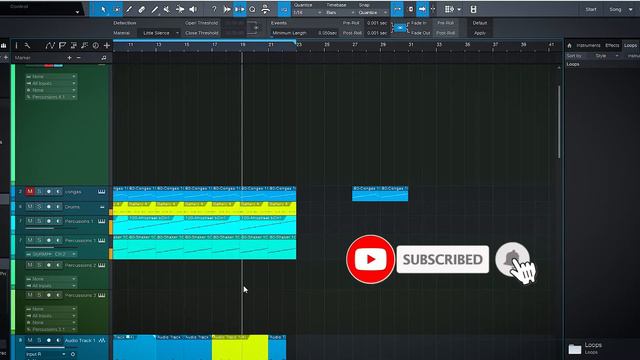This screenshot has height=360, width=640.
Task: Click the Congas instrument keyboard icon
Action: click(101, 191)
